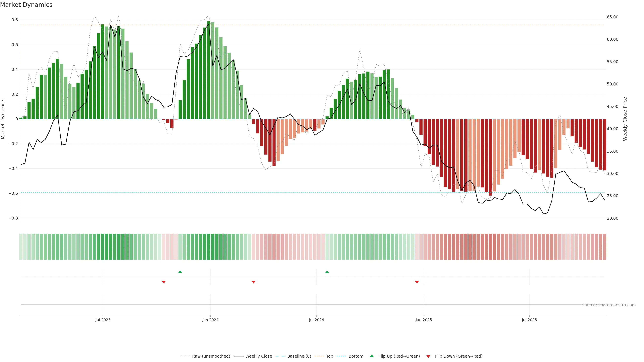Viewport: 644px width, 362px height.
Task: Click the Market Dynamics chart title
Action: 26,5
